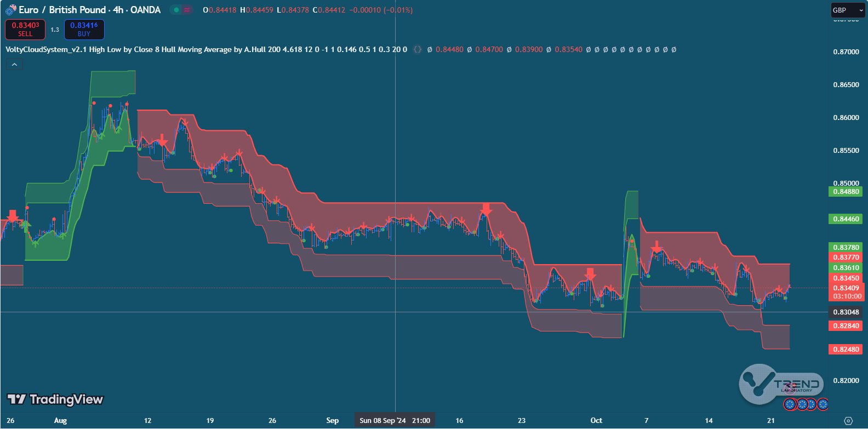Open indicator source code braces icon
This screenshot has height=429, width=868.
tap(418, 49)
